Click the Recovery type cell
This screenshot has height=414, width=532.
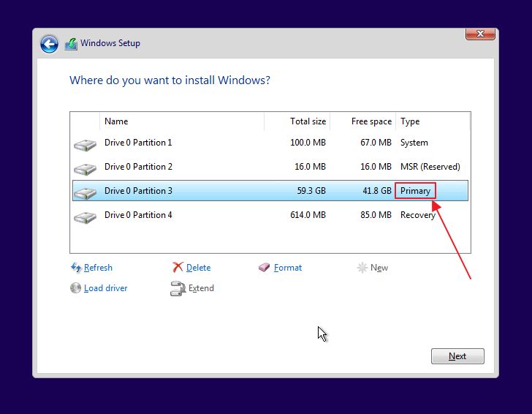(418, 215)
